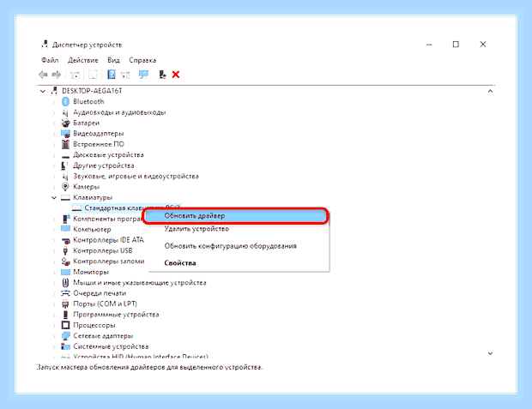Expand Звуковые, игровые и видеоустройства branch
532x409 pixels.
pos(54,177)
